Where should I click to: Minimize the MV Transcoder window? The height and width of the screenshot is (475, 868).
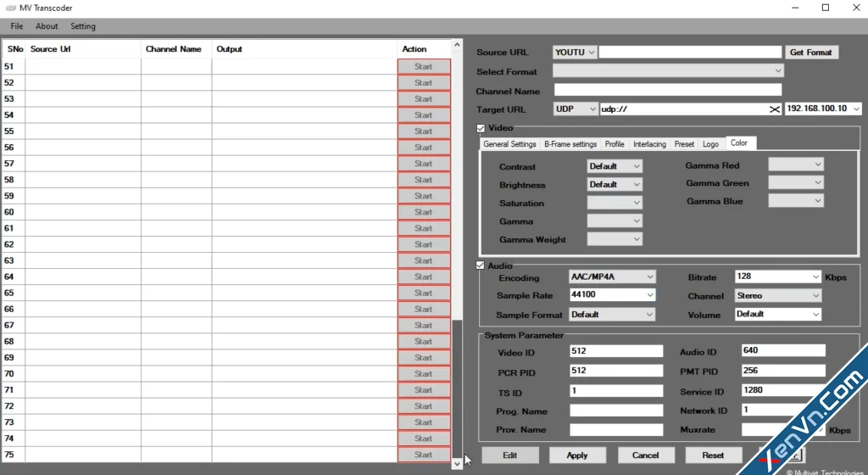tap(795, 8)
